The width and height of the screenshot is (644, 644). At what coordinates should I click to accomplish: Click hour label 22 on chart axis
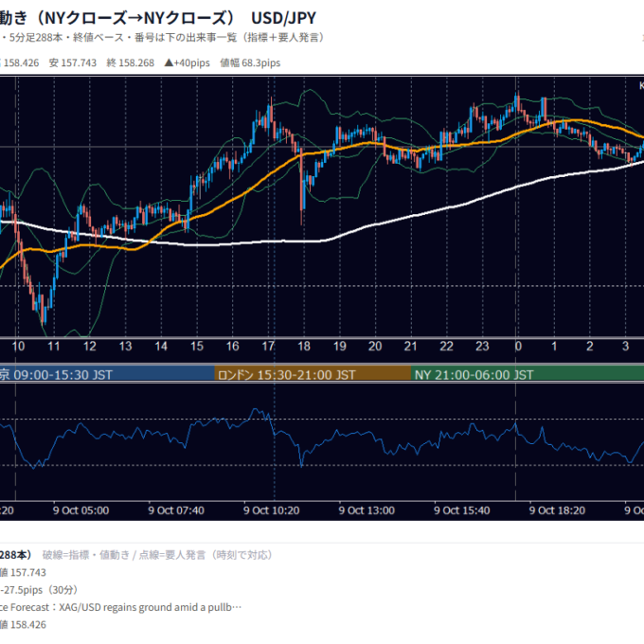click(446, 347)
